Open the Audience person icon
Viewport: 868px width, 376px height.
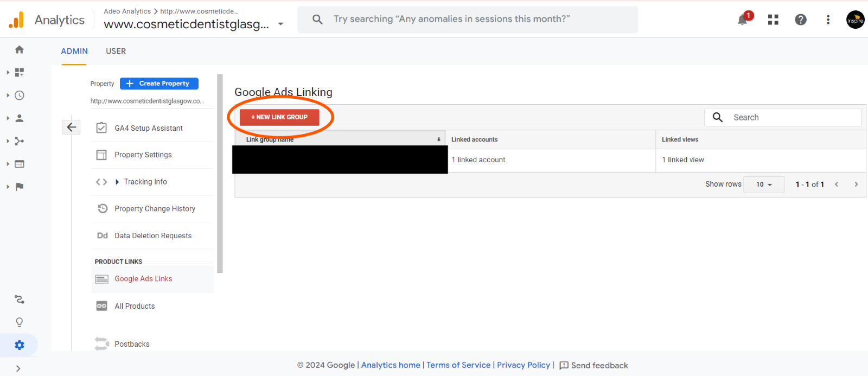click(x=20, y=118)
